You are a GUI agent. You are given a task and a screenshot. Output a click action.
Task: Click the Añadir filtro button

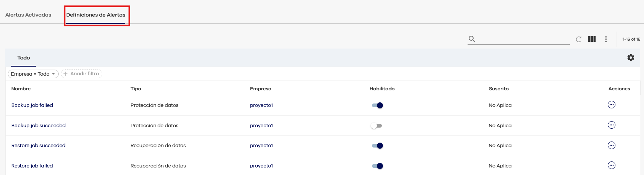point(81,74)
